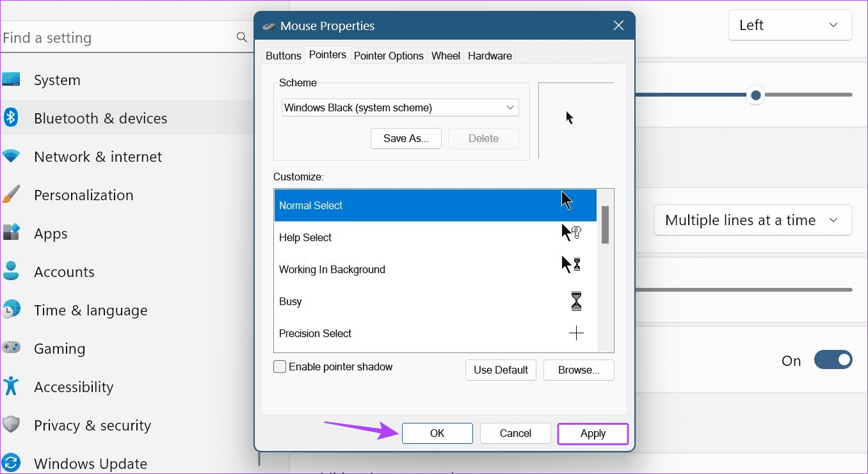Click the Normal Select arrow pointer icon
This screenshot has width=868, height=474.
[x=567, y=200]
